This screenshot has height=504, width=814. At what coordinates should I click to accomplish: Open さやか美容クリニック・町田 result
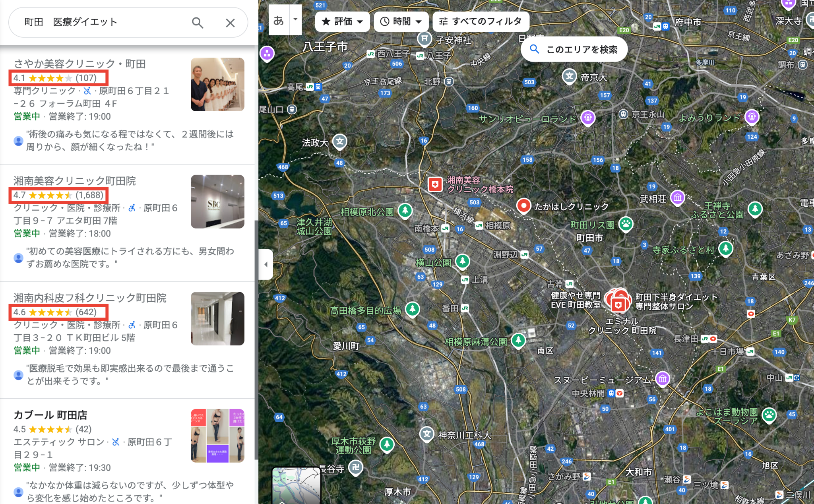point(79,64)
